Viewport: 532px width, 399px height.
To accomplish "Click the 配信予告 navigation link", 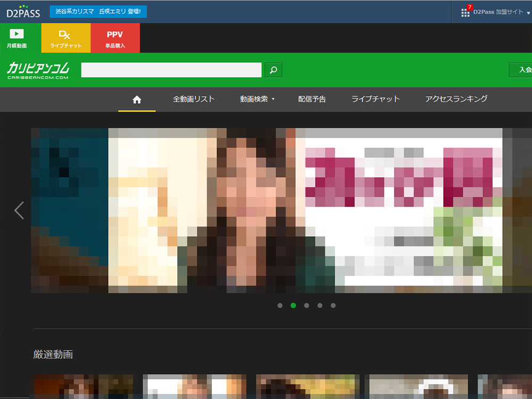I will (312, 99).
